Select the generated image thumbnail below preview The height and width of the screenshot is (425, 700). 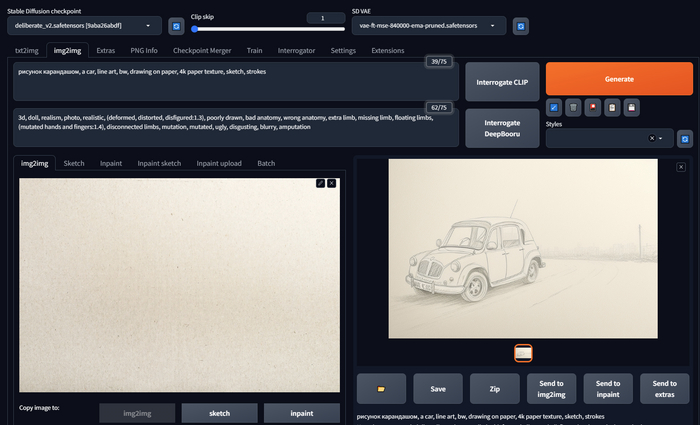point(523,352)
